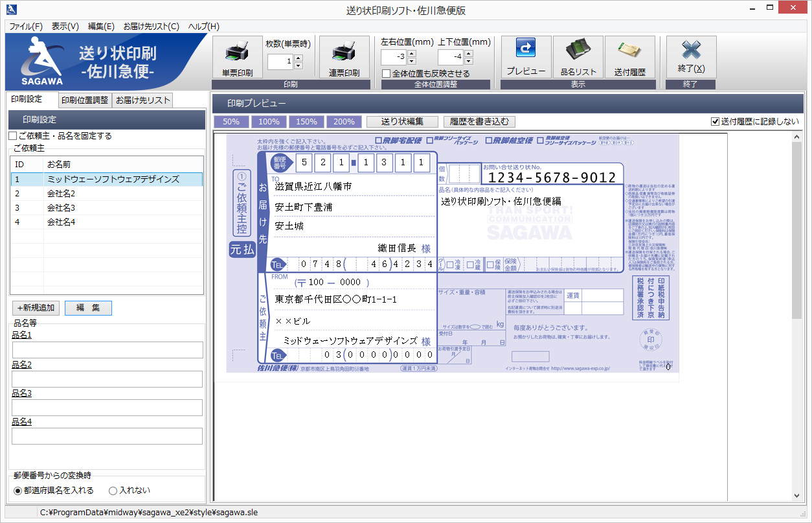Toggle ご依頼主・品名を固定する checkbox
The image size is (812, 523).
(x=12, y=136)
